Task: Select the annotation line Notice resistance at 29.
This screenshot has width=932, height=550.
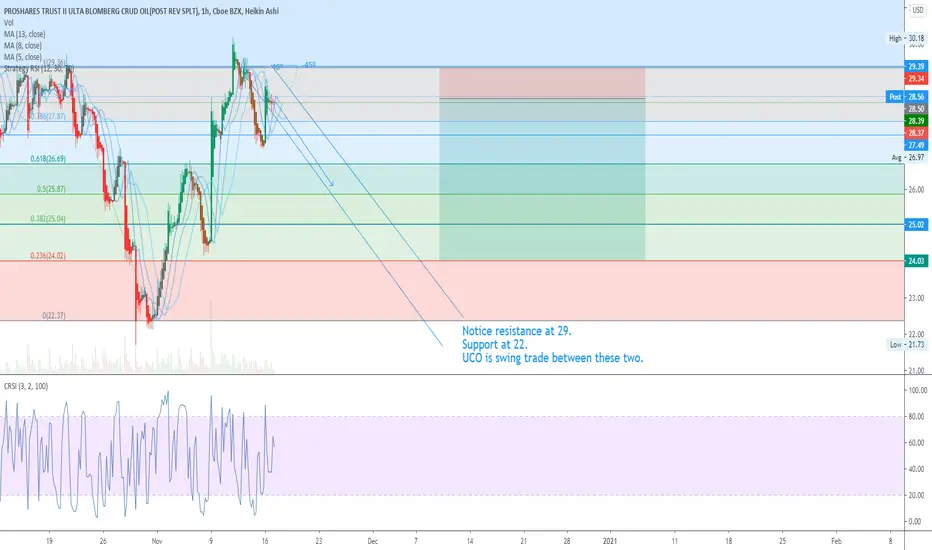Action: point(517,331)
